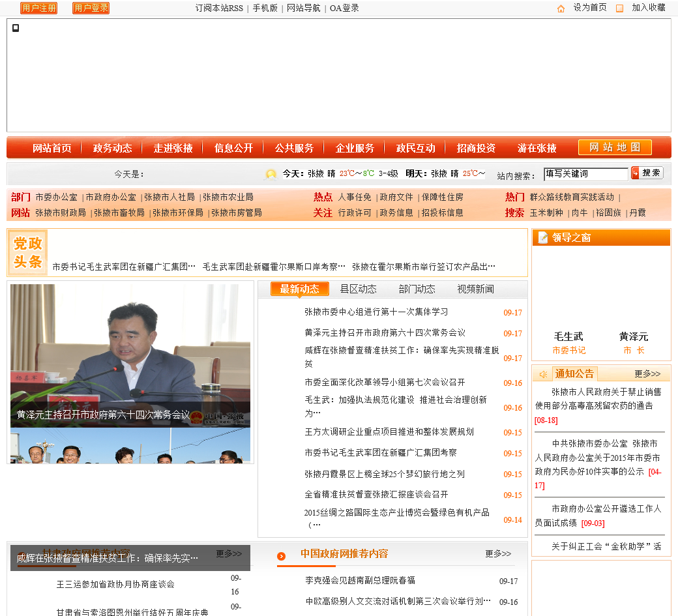Click the home icon beside 设为首页

coord(561,8)
